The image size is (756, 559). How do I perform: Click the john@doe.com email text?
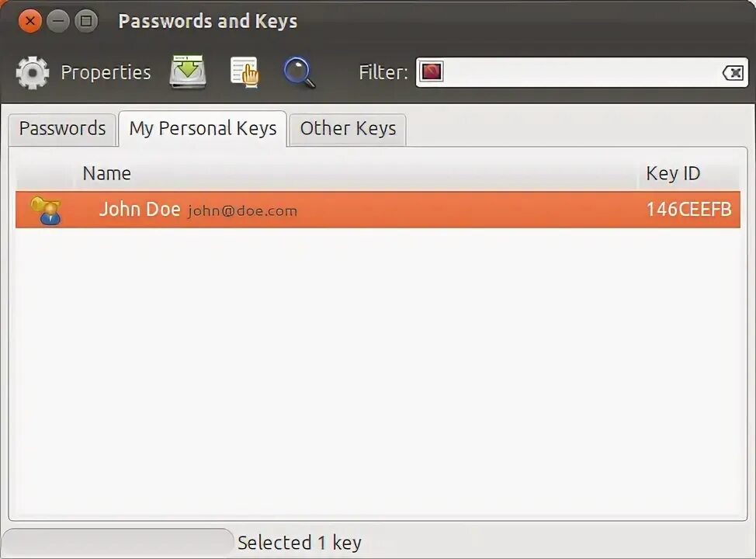click(x=242, y=211)
